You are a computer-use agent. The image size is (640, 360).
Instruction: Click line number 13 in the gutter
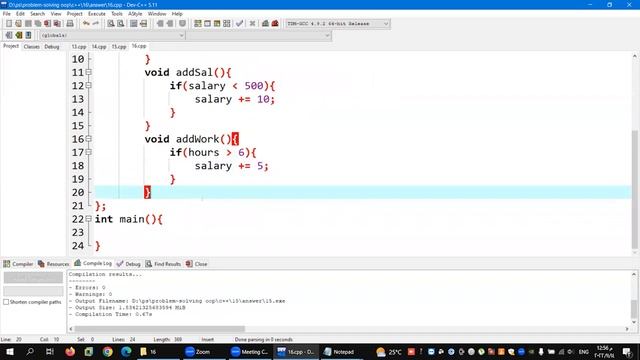click(x=78, y=99)
